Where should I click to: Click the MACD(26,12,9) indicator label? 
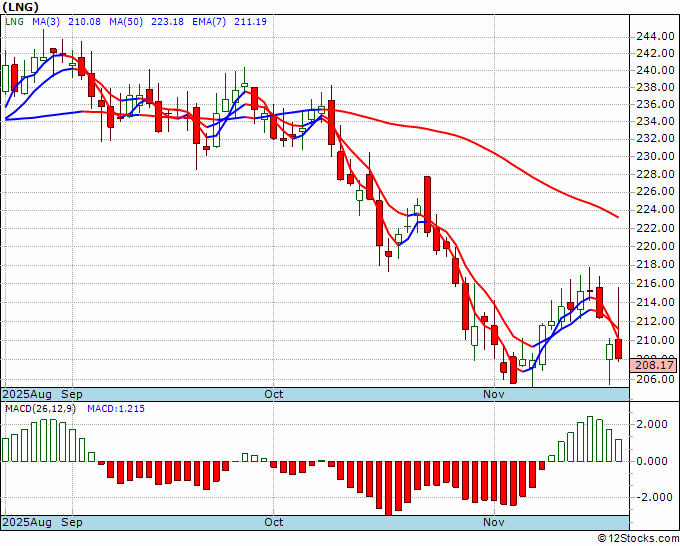coord(40,409)
